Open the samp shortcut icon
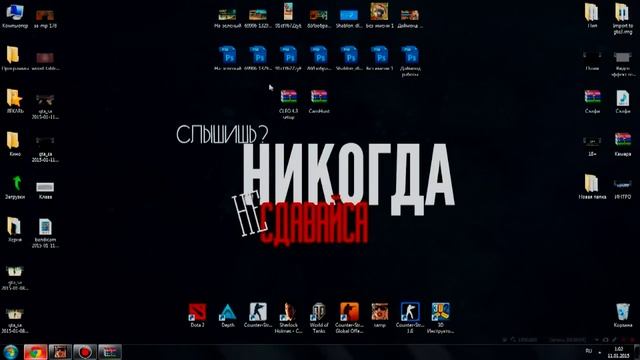Screen dimensions: 640x360 [380, 315]
